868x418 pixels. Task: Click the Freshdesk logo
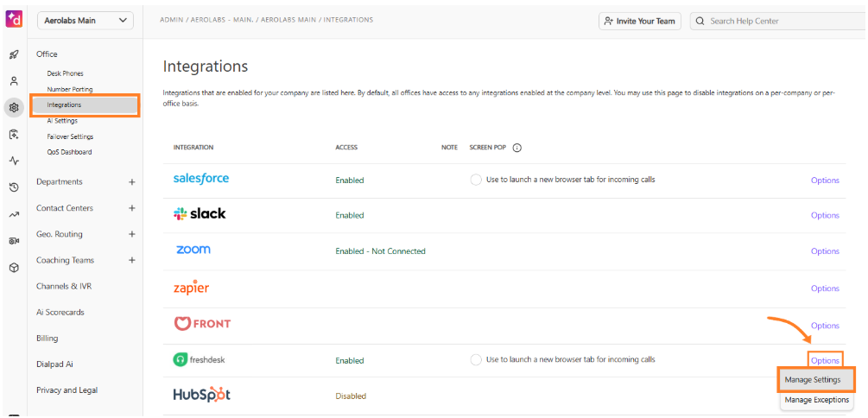(x=200, y=360)
